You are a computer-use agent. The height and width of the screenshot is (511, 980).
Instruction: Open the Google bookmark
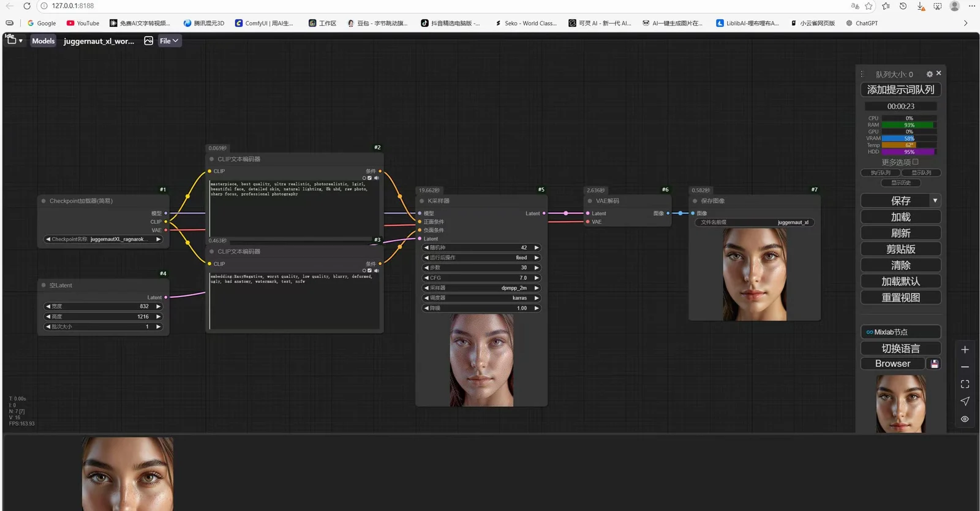pyautogui.click(x=42, y=23)
